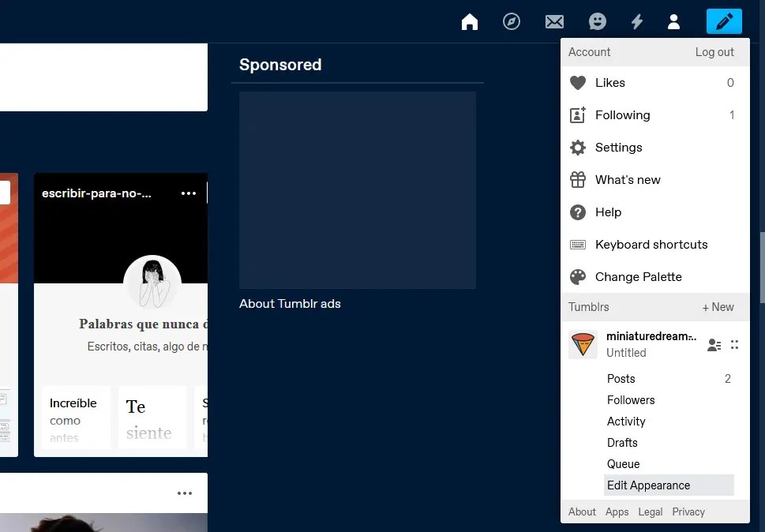This screenshot has width=765, height=532.
Task: Click the compose pencil button
Action: 724,21
